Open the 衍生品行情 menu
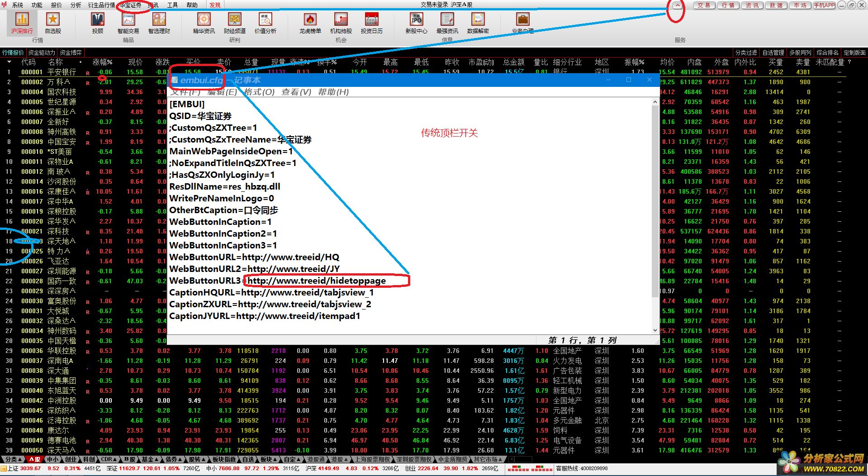This screenshot has height=476, width=868. [x=101, y=5]
